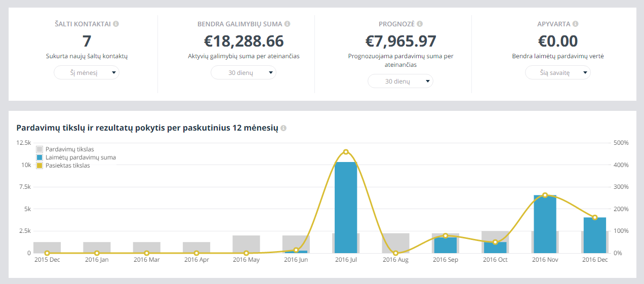Screen dimensions: 644x284
Task: Click the cold contacts count 7
Action: pos(87,41)
